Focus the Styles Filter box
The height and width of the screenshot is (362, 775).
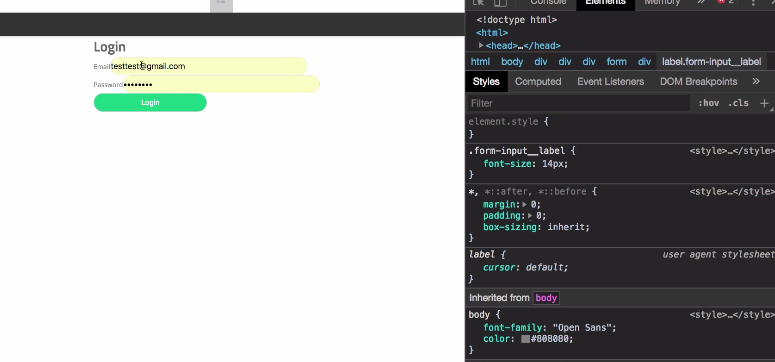pos(578,103)
